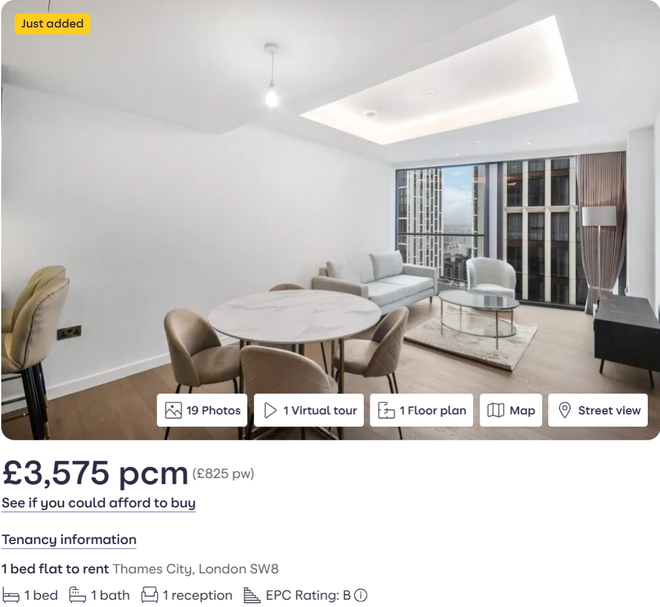Screen dimensions: 660x607
Task: Follow 'See if you could afford to buy' link
Action: (98, 503)
